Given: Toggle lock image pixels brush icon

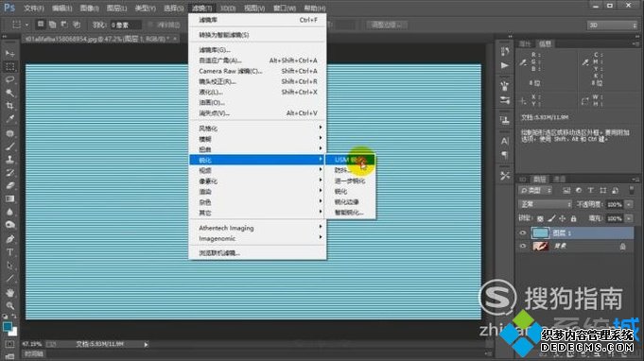Looking at the screenshot, I should coord(551,218).
